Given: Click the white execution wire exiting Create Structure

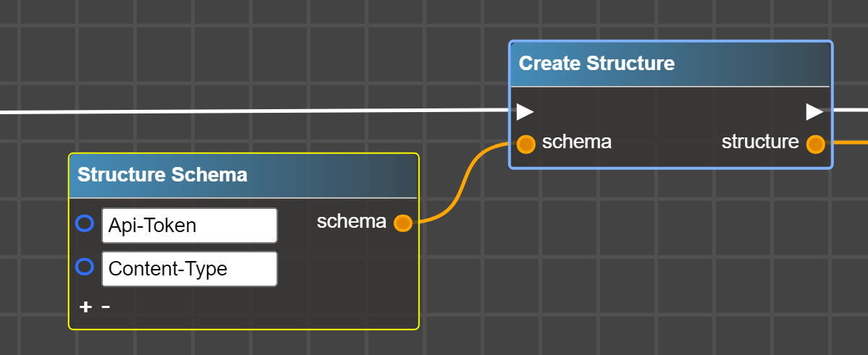Looking at the screenshot, I should (x=850, y=111).
